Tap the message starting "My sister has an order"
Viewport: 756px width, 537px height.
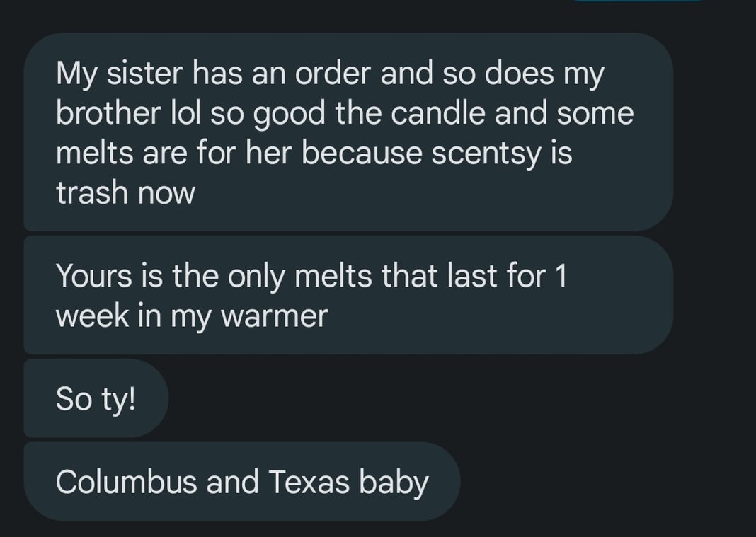coord(348,132)
